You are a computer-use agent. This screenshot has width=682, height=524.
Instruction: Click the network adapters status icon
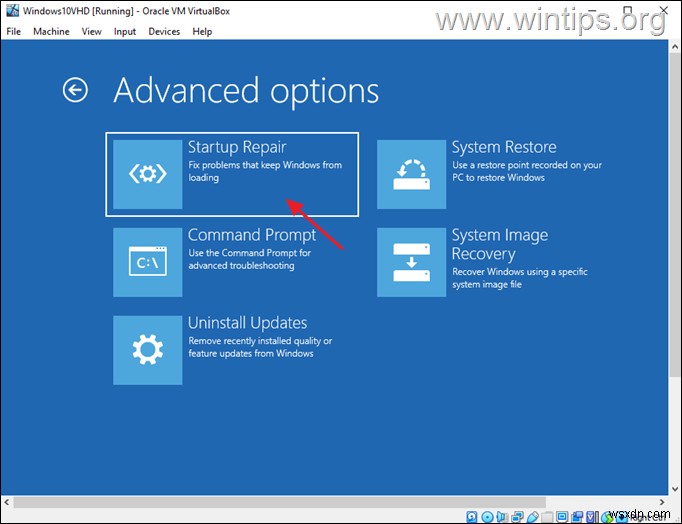tap(518, 517)
